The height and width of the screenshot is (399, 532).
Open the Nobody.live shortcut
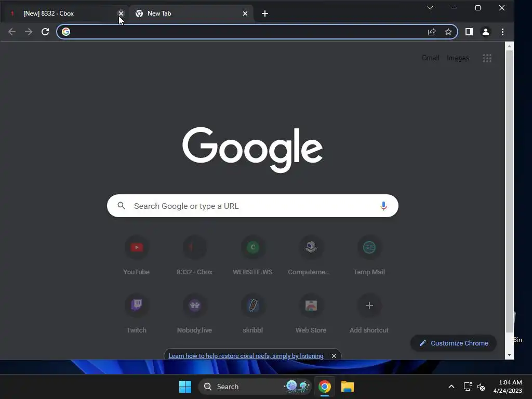tap(194, 314)
